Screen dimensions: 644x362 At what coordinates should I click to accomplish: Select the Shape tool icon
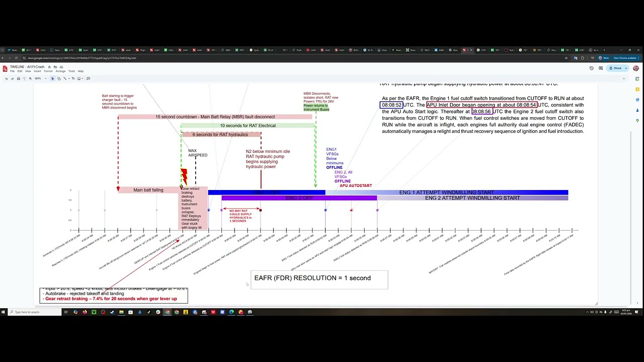click(x=59, y=78)
